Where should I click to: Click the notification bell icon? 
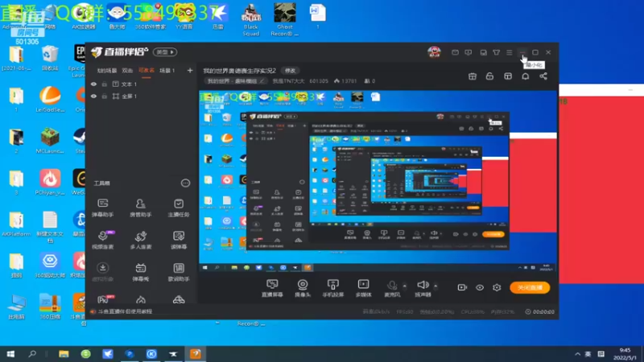tap(526, 76)
